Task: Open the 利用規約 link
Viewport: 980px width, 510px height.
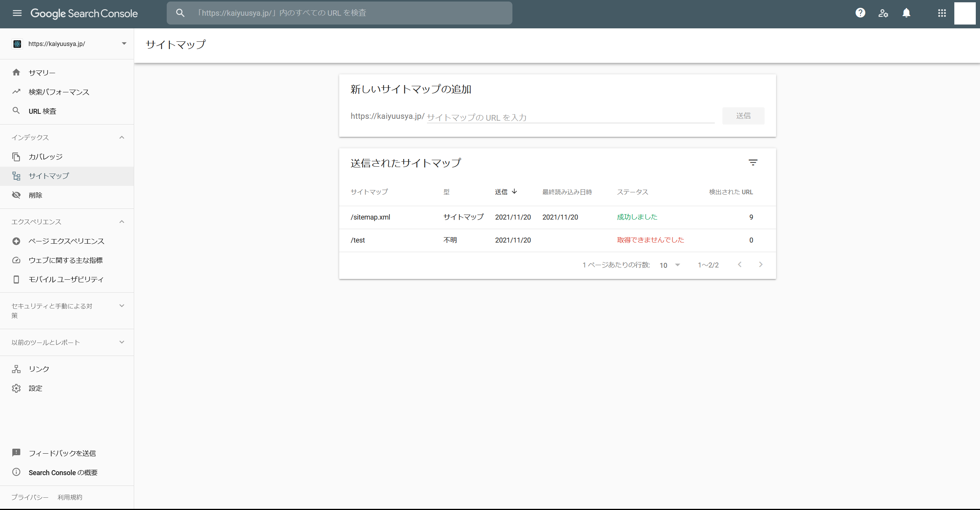Action: [x=70, y=497]
